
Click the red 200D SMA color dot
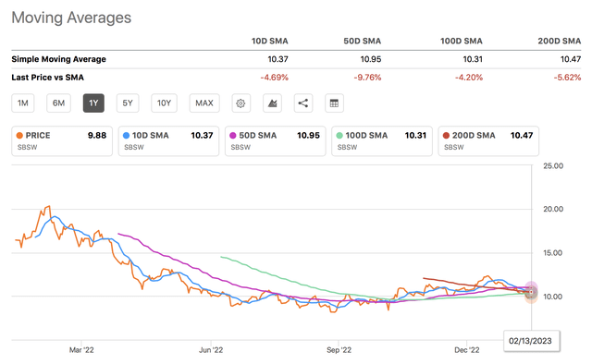click(446, 136)
